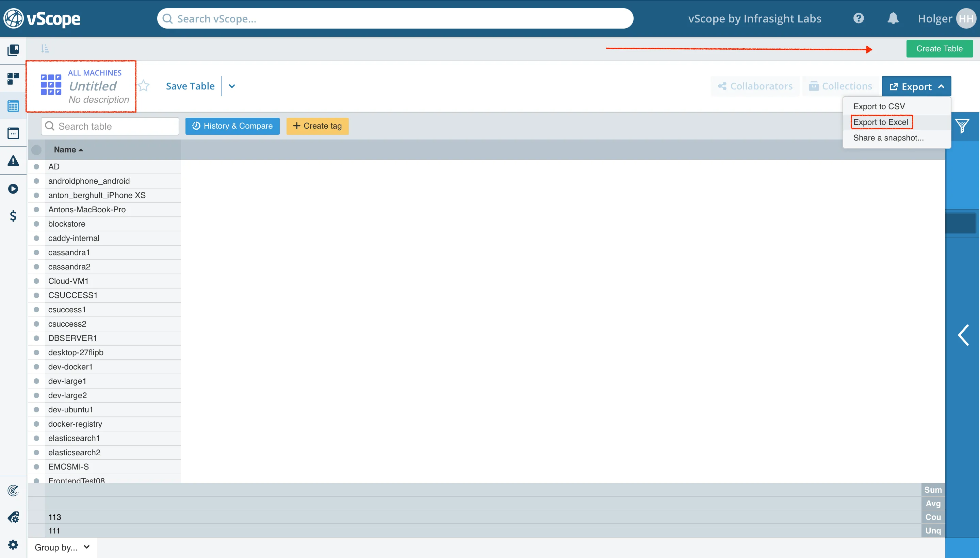
Task: Click the Search table input field
Action: click(x=110, y=126)
